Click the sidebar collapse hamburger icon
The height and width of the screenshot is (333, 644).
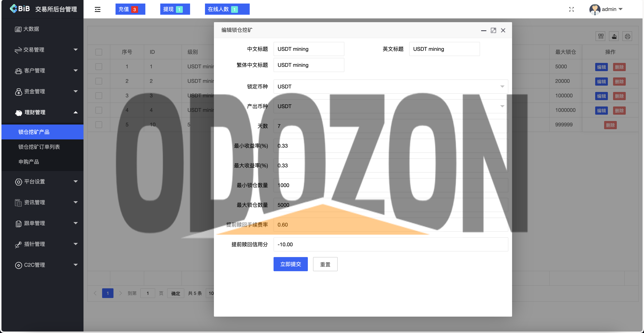point(97,9)
